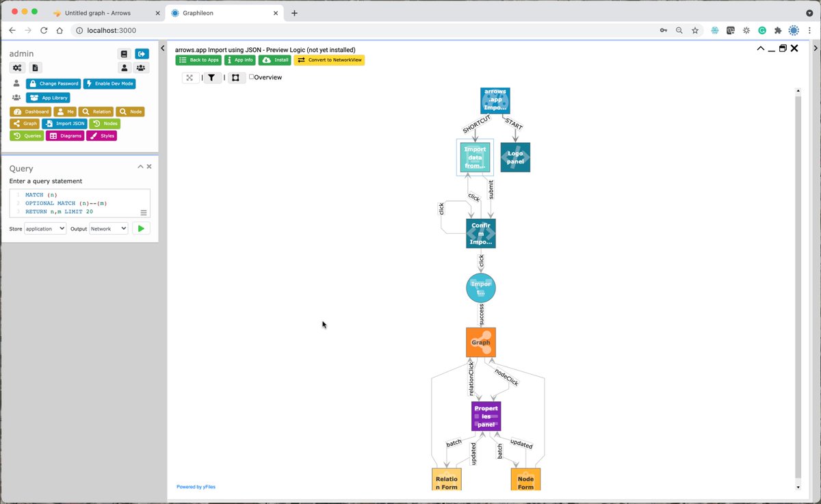Open the Store dropdown showing application
This screenshot has width=821, height=504.
pyautogui.click(x=45, y=228)
